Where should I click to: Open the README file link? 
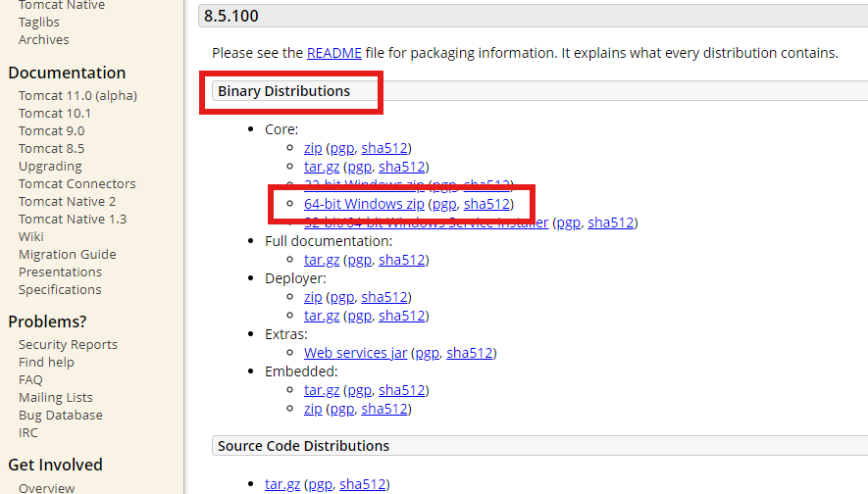pyautogui.click(x=333, y=53)
